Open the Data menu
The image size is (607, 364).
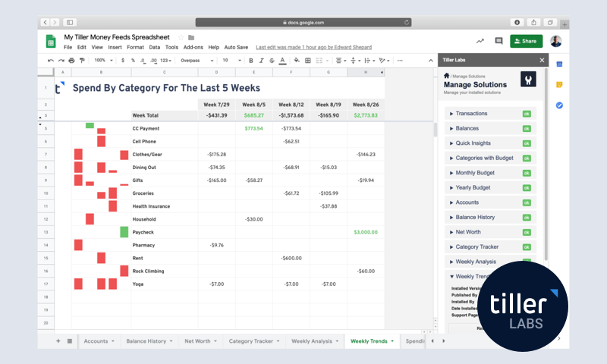click(155, 47)
